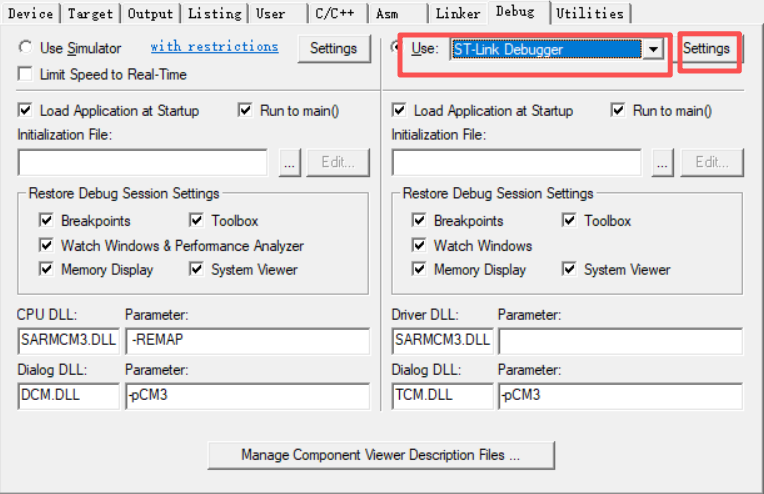The width and height of the screenshot is (764, 494).
Task: Open the Target tab
Action: 90,13
